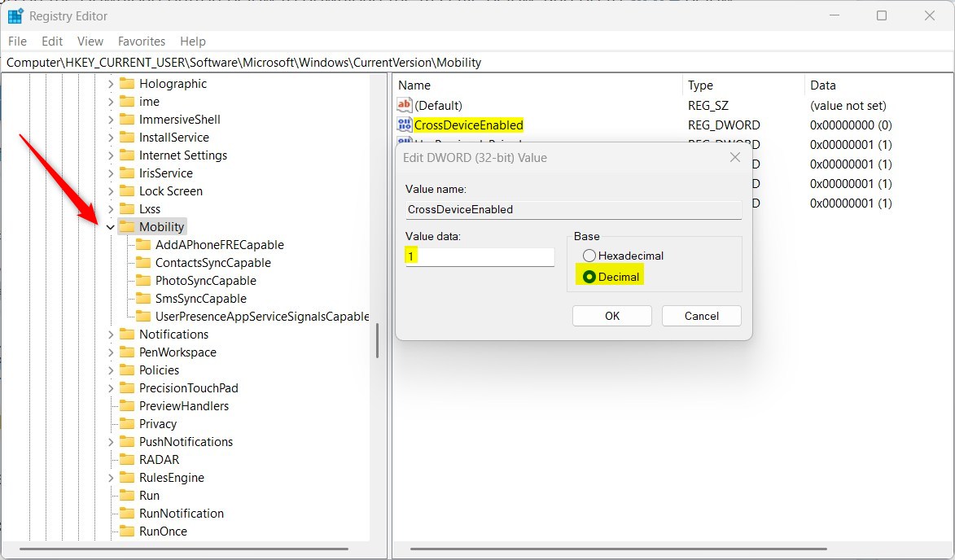The height and width of the screenshot is (560, 955).
Task: Click inside the Value data field
Action: pyautogui.click(x=479, y=256)
